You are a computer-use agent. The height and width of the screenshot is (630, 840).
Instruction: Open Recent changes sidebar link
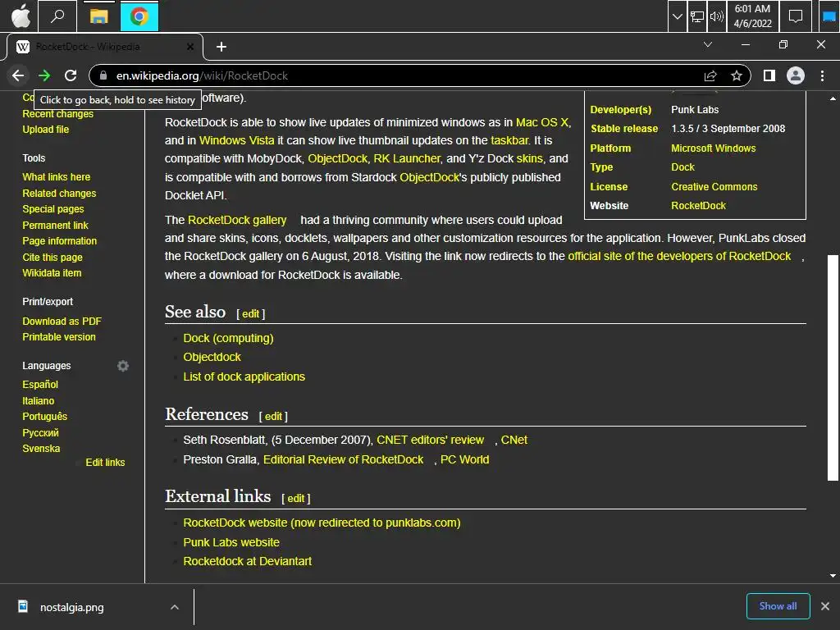(x=58, y=113)
